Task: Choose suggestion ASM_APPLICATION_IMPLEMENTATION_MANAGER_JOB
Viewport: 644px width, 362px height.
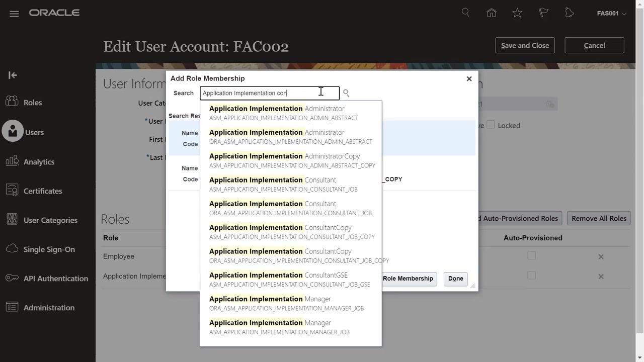Action: point(291,327)
